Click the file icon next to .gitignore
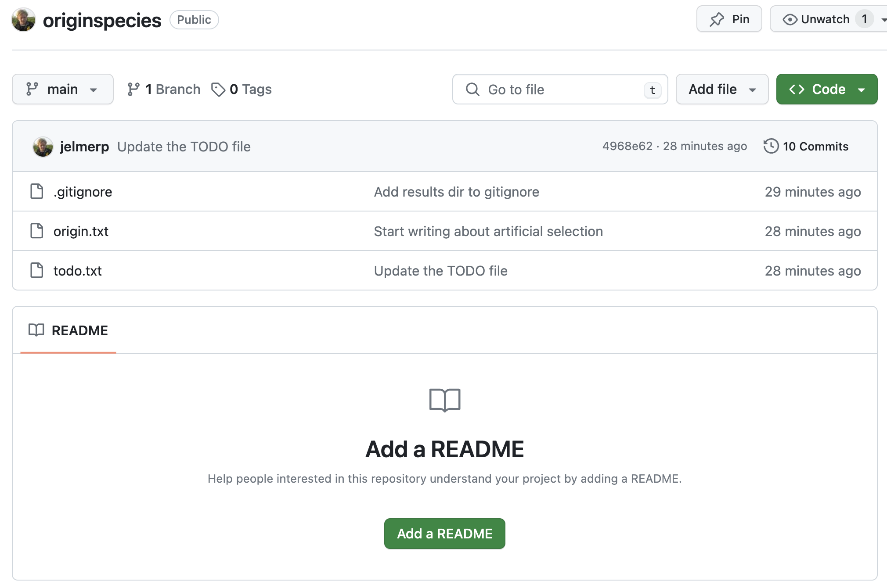Screen dimensions: 887x588 coord(37,192)
